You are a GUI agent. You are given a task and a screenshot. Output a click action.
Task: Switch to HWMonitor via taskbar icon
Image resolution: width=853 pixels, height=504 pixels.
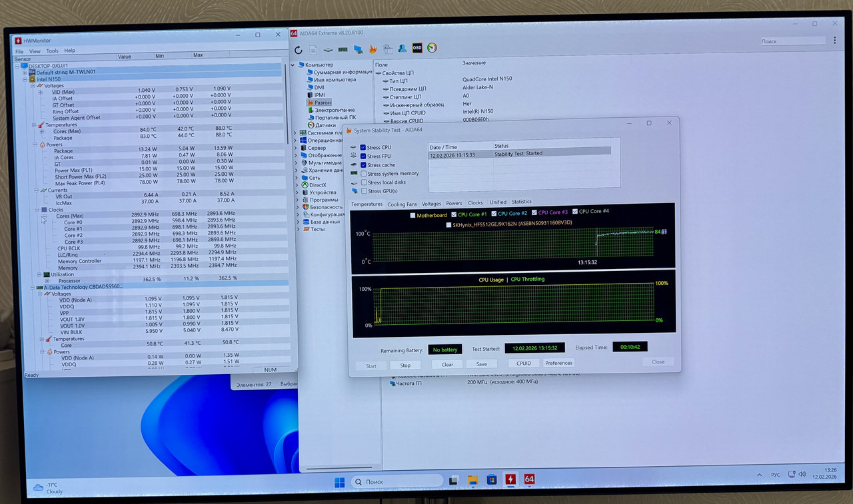pos(510,479)
